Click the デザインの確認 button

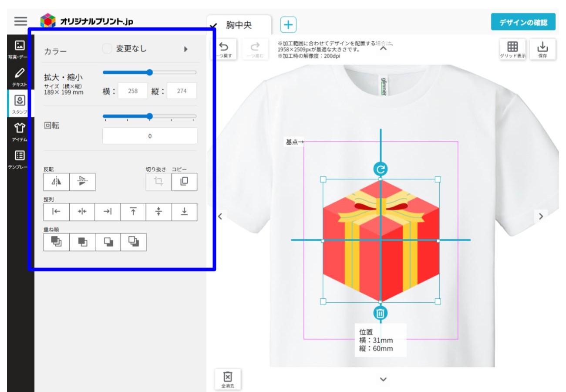[523, 22]
